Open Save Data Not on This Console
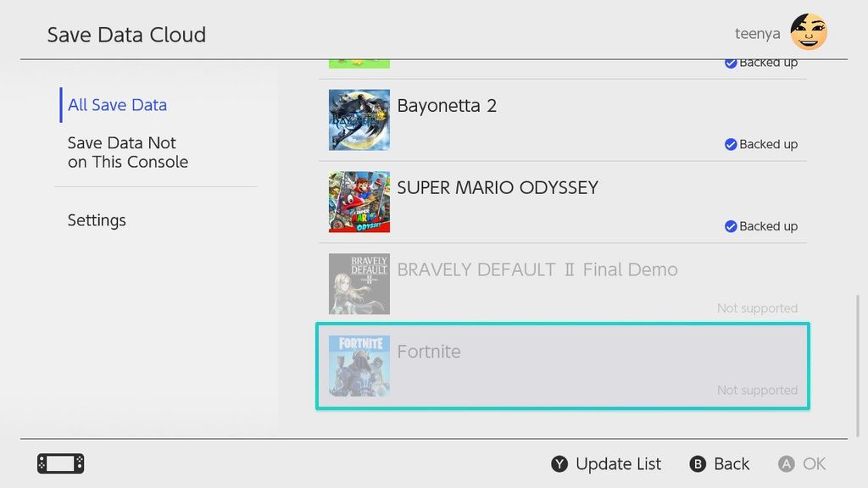The image size is (868, 488). click(128, 152)
